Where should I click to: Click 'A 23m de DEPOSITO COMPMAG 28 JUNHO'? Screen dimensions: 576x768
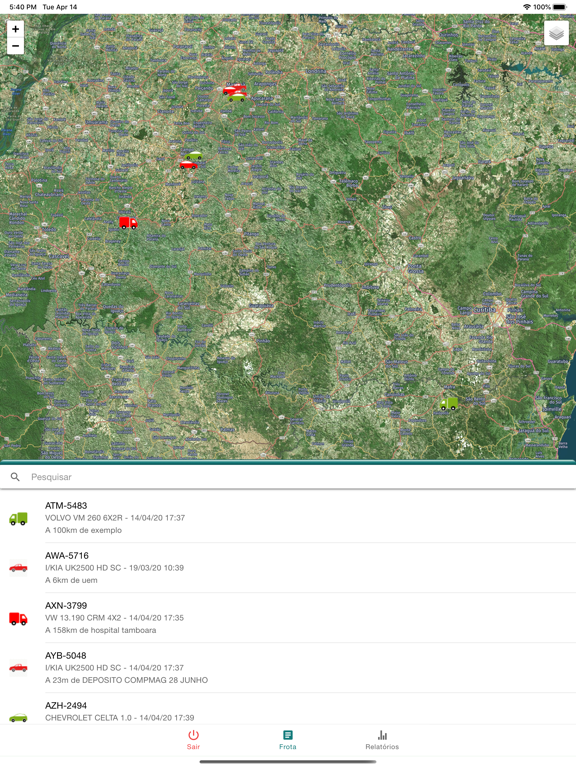point(126,680)
